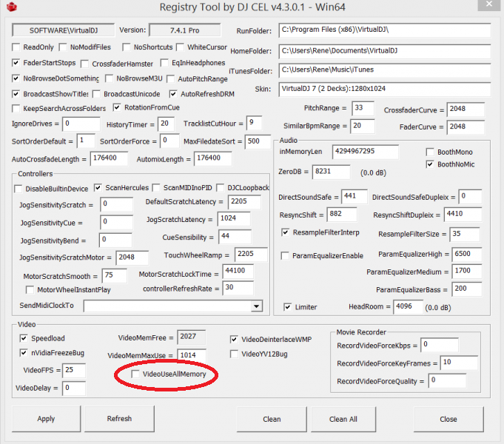Click the AutoCrossfadeLength field
The width and height of the screenshot is (504, 444).
click(109, 158)
